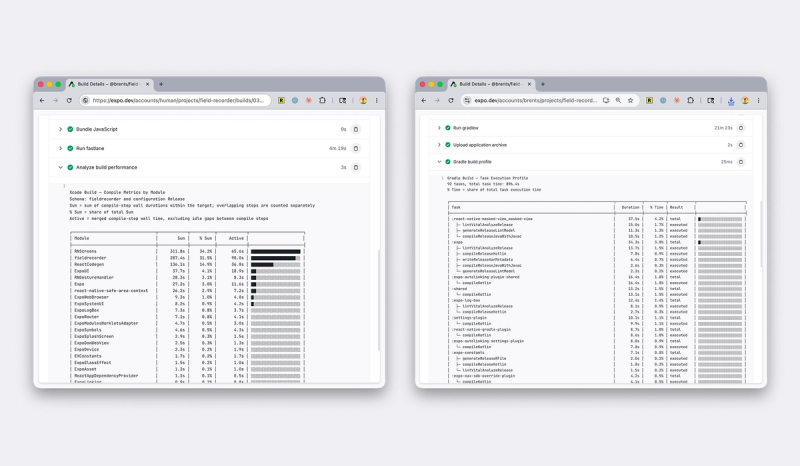Click the RNScreens module row

coord(187,251)
